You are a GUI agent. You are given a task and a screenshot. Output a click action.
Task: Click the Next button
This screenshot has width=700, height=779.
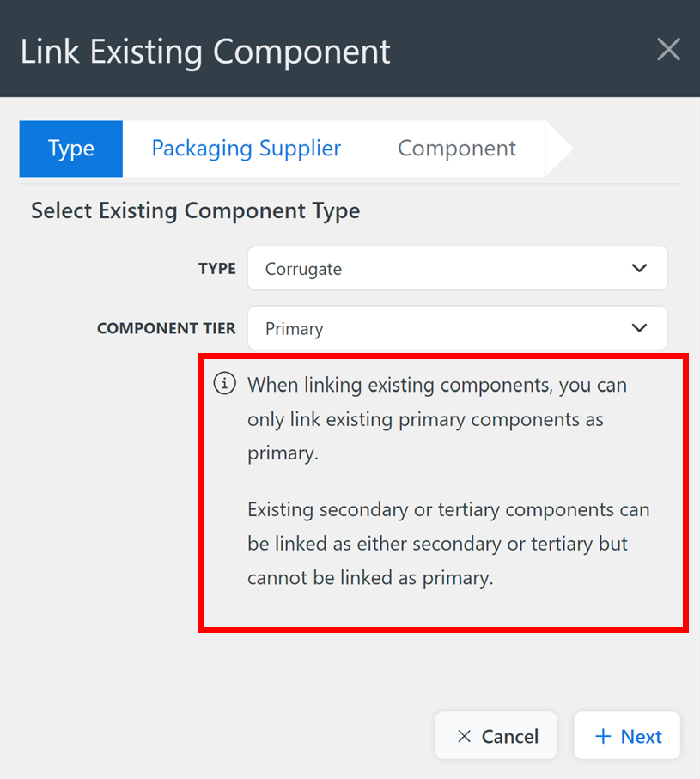pyautogui.click(x=627, y=735)
